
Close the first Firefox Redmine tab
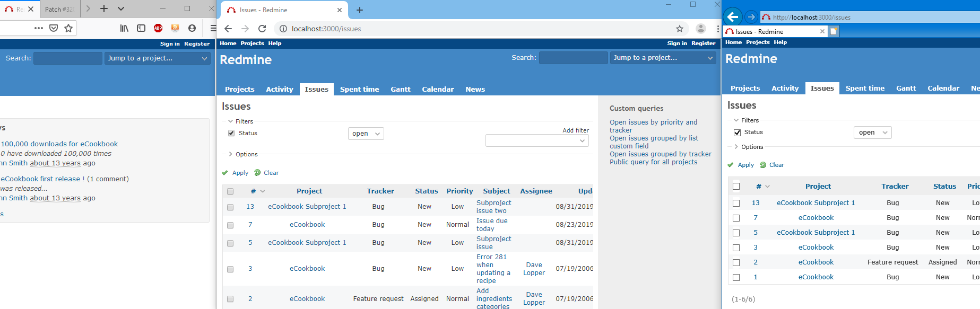pyautogui.click(x=31, y=9)
